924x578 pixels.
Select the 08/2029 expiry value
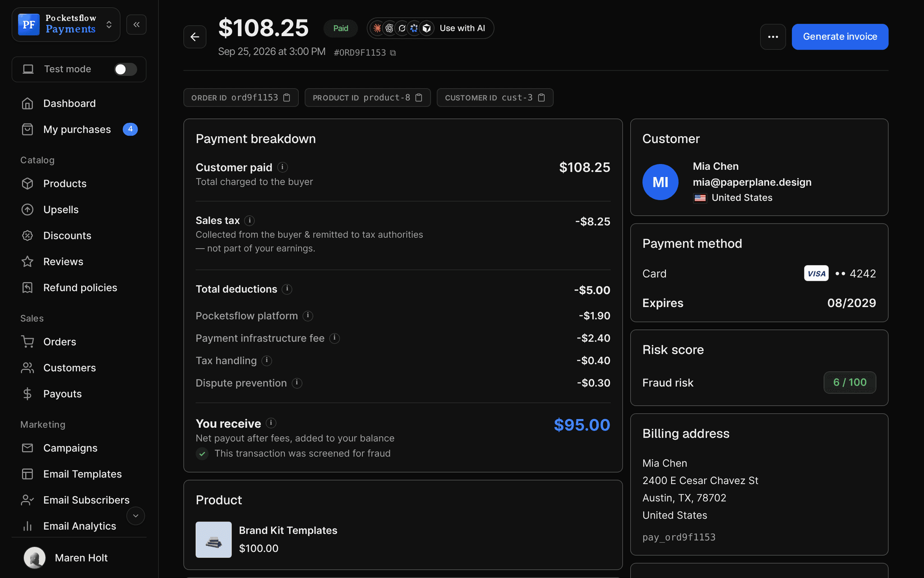(851, 303)
